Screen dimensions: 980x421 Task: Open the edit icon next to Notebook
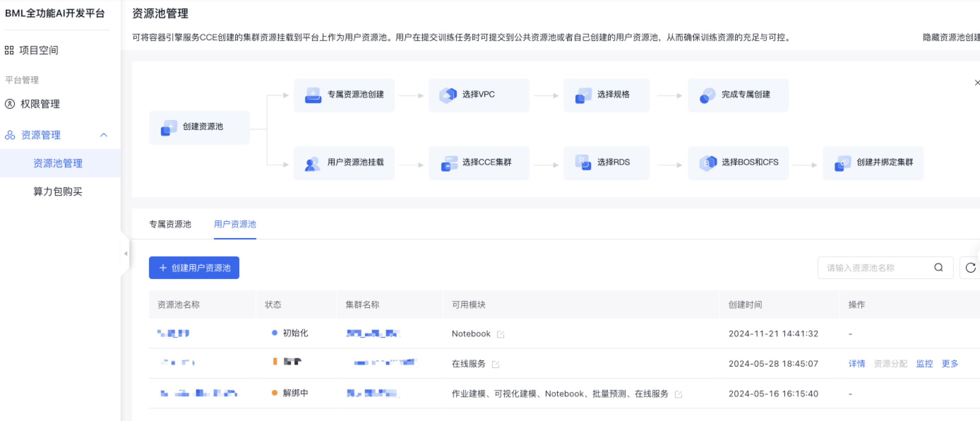coord(500,334)
